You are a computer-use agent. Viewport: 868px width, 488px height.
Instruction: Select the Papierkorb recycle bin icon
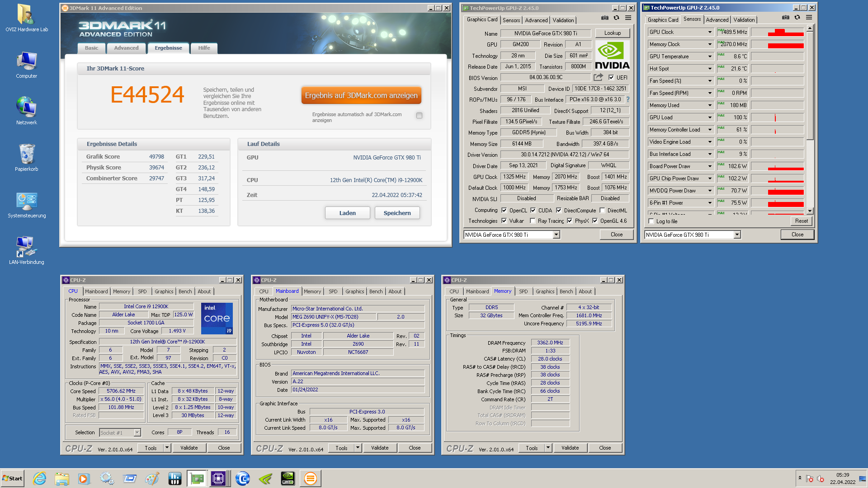click(x=26, y=158)
